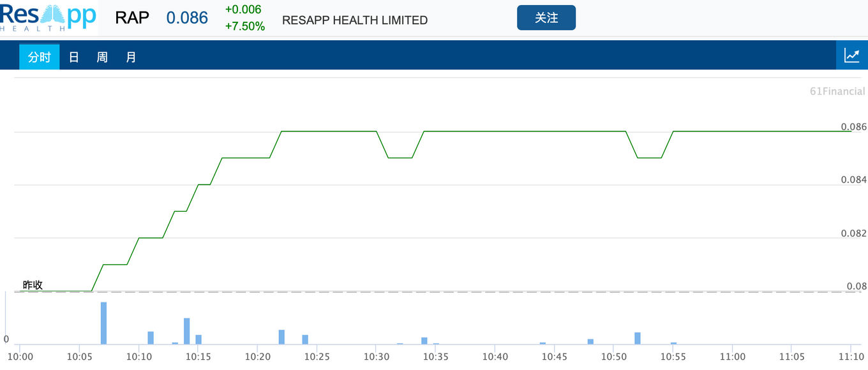
Task: Click the 10:45 time axis label
Action: click(554, 357)
